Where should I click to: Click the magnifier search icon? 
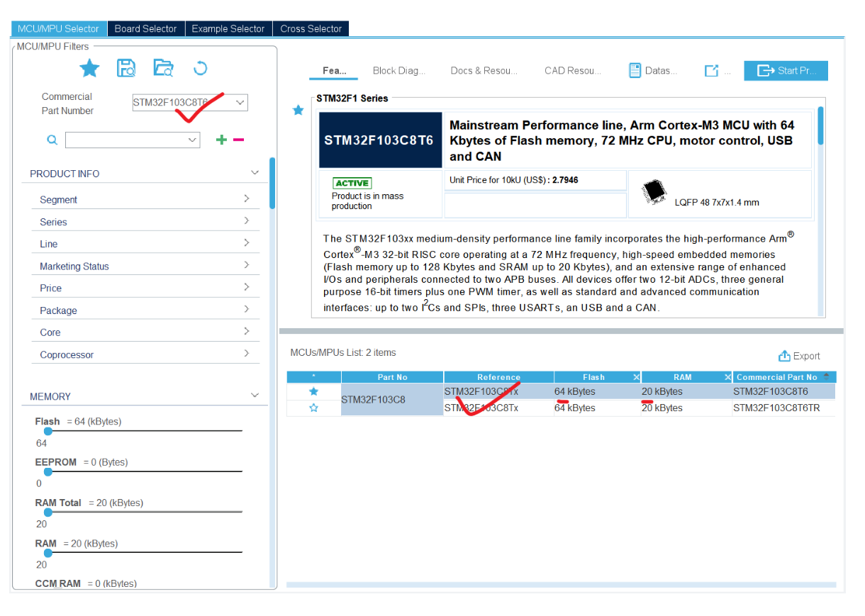click(52, 140)
